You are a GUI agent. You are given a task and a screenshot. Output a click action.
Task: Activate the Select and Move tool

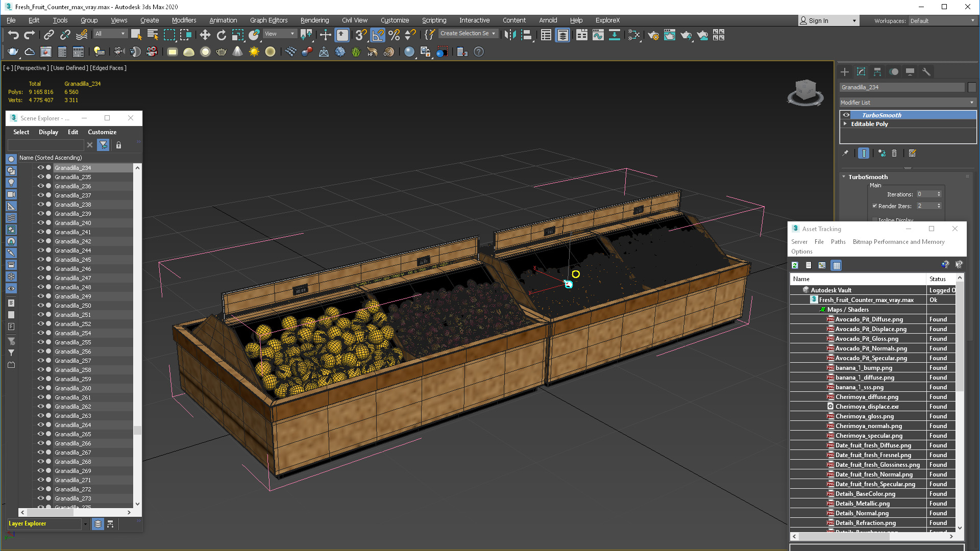(205, 35)
